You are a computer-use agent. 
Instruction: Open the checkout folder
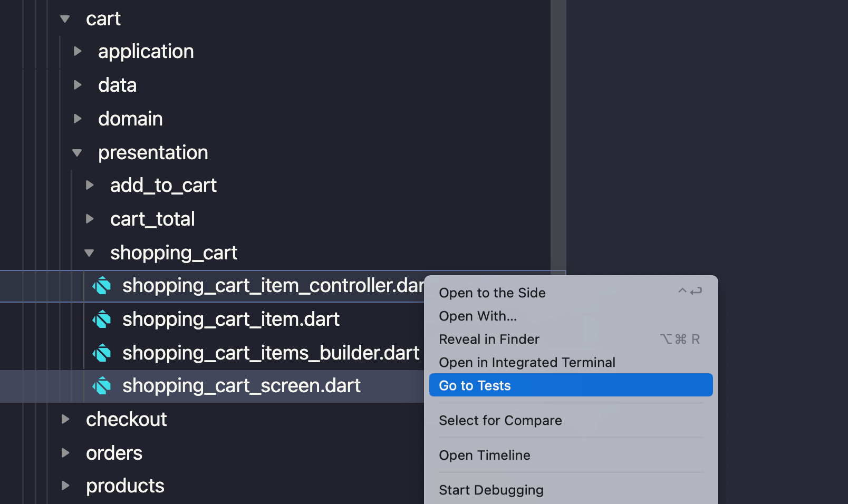click(x=127, y=420)
